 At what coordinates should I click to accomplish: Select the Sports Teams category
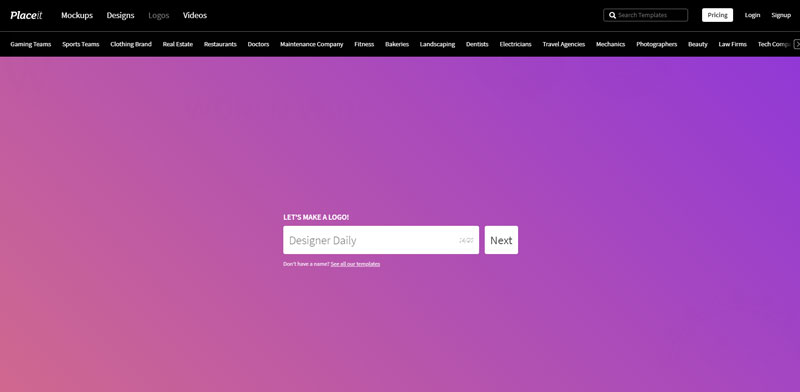[x=81, y=44]
